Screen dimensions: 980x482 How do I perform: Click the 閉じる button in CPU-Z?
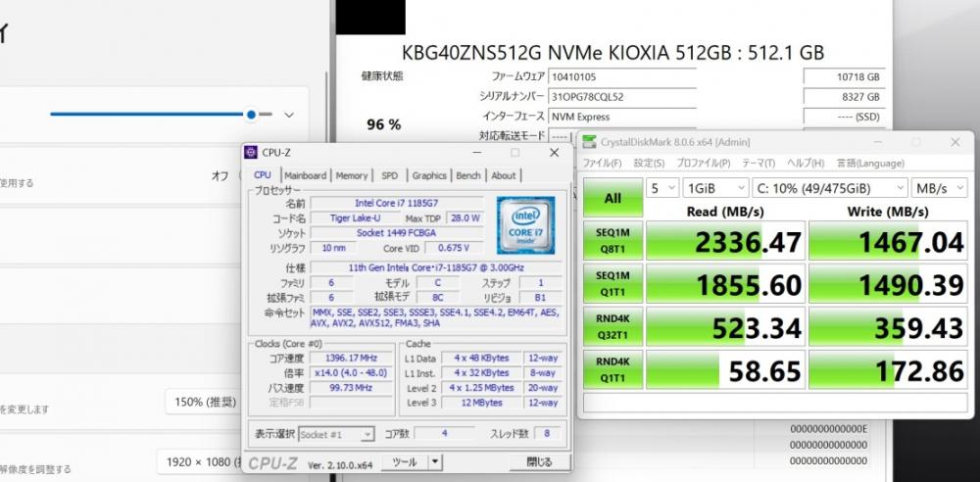pyautogui.click(x=539, y=462)
